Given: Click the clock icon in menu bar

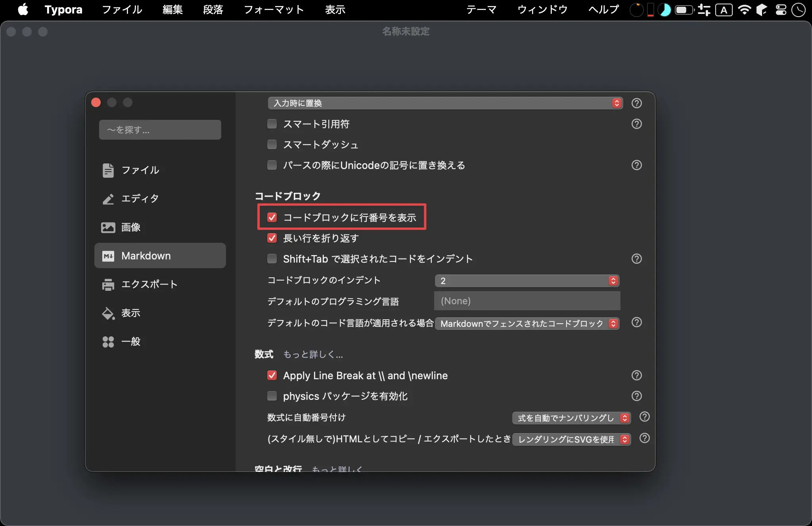Looking at the screenshot, I should 799,10.
